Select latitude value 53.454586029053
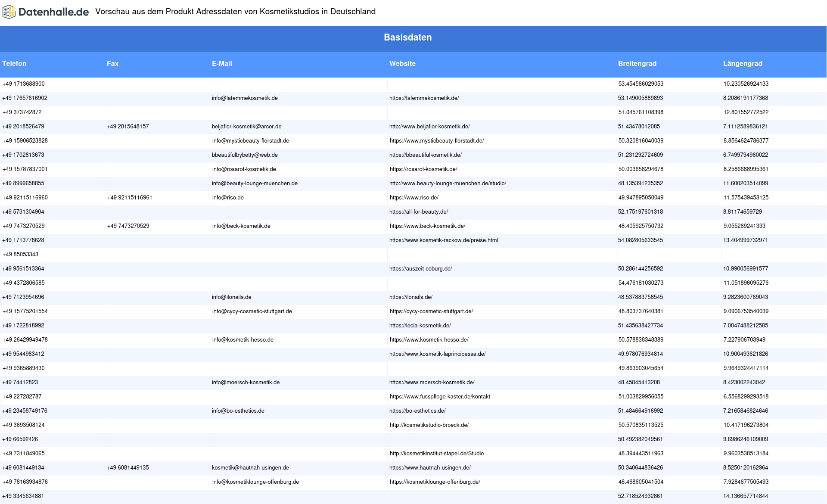This screenshot has height=504, width=827. click(641, 84)
